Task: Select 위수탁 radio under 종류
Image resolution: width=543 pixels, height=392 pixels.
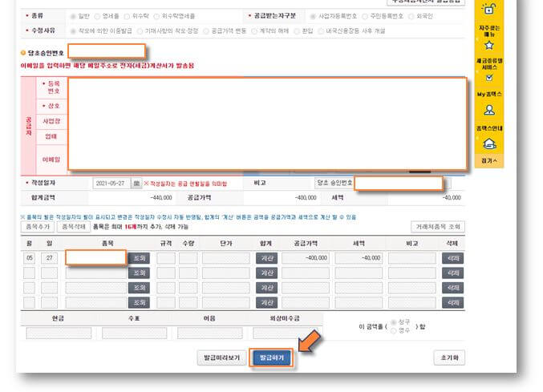Action: pyautogui.click(x=127, y=16)
